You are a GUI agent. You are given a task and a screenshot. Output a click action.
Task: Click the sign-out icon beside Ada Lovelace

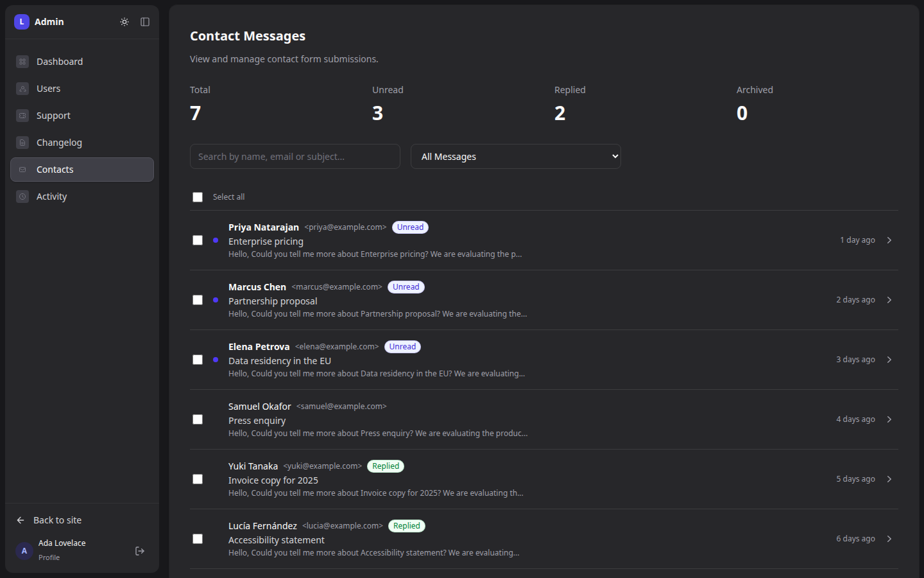[140, 551]
